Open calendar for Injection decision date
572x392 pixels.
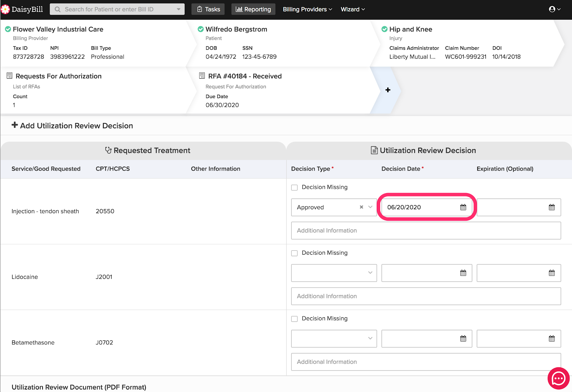point(463,207)
